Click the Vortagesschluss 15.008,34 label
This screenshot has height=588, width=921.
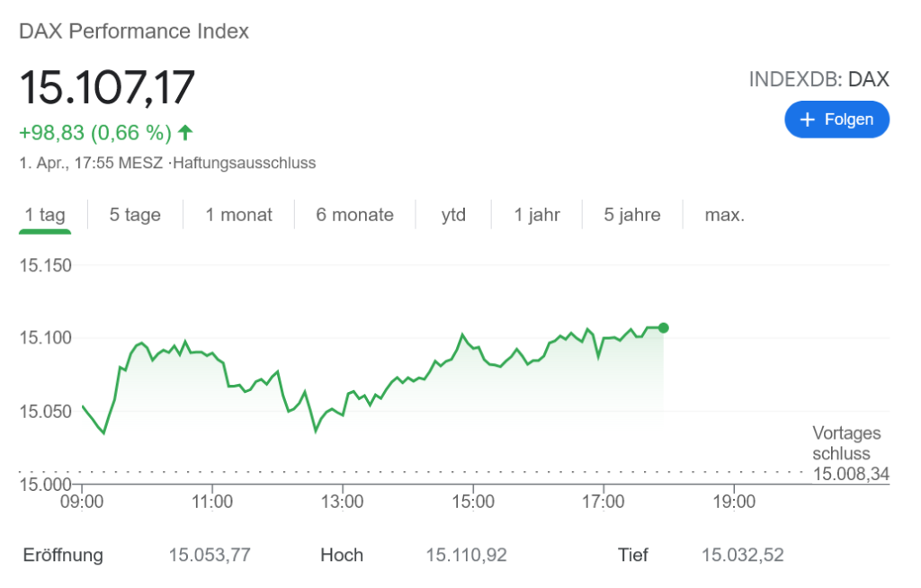pos(846,454)
